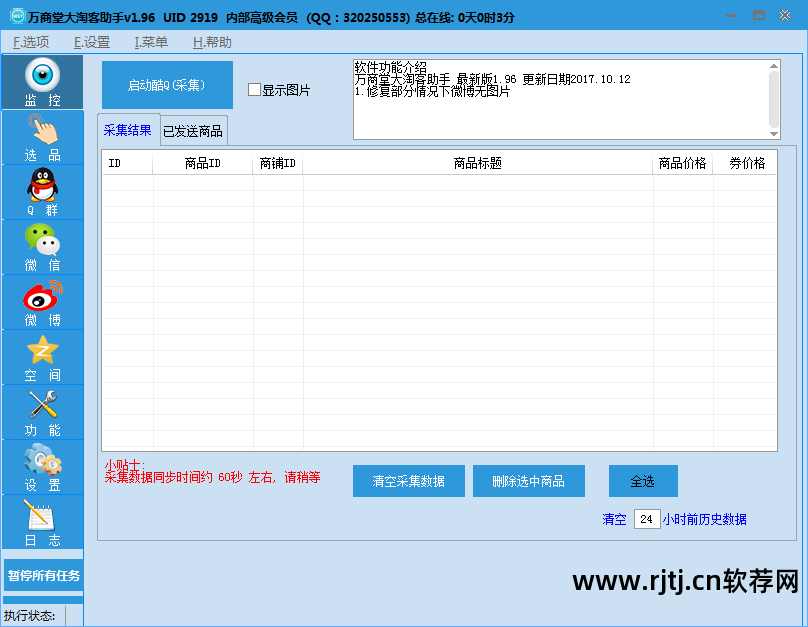Open the 微信 WeChat sidebar icon

42,247
